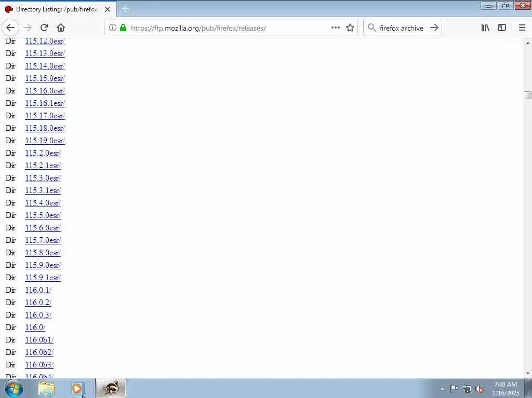The image size is (532, 398).
Task: Open the 116.0b1/ beta directory
Action: point(39,340)
